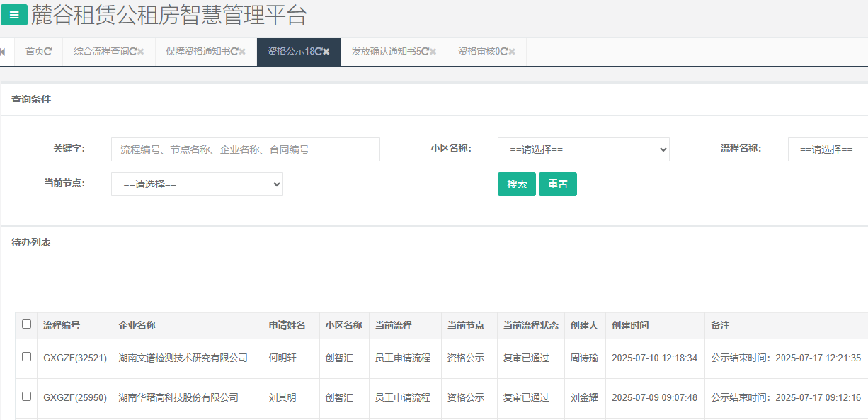The width and height of the screenshot is (868, 420).
Task: Refresh the 首页 tab via its reload icon
Action: (x=48, y=52)
